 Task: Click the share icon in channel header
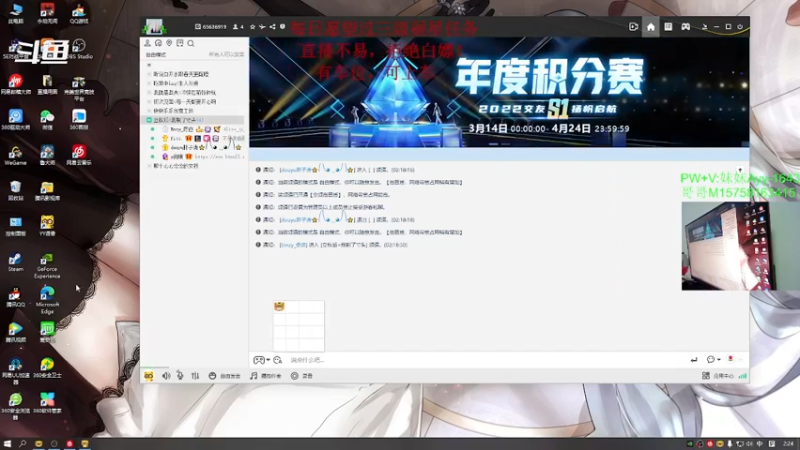[272, 27]
